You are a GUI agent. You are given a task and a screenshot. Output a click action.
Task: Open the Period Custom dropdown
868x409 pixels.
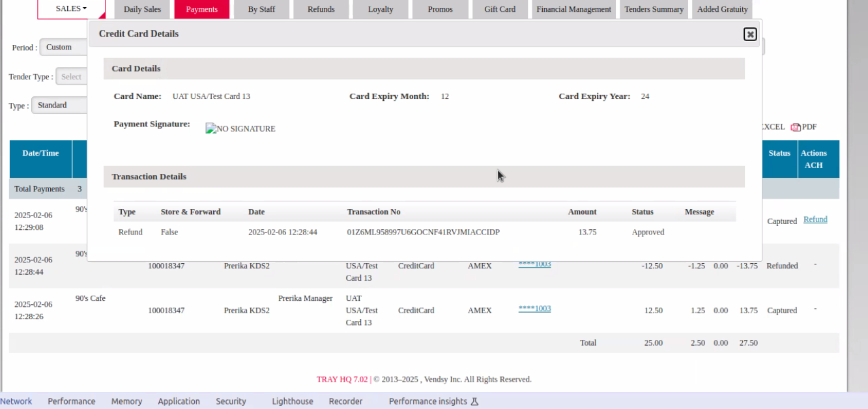[x=64, y=47]
